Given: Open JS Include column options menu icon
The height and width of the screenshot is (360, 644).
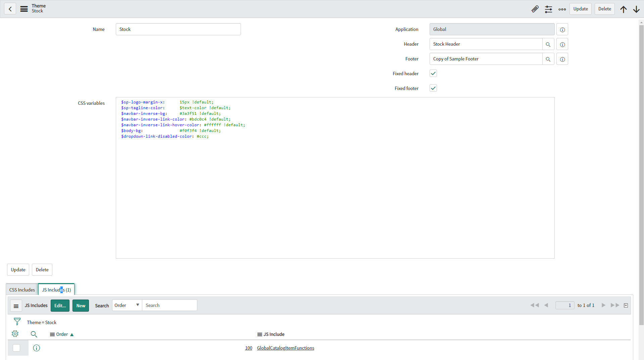Looking at the screenshot, I should pos(260,334).
